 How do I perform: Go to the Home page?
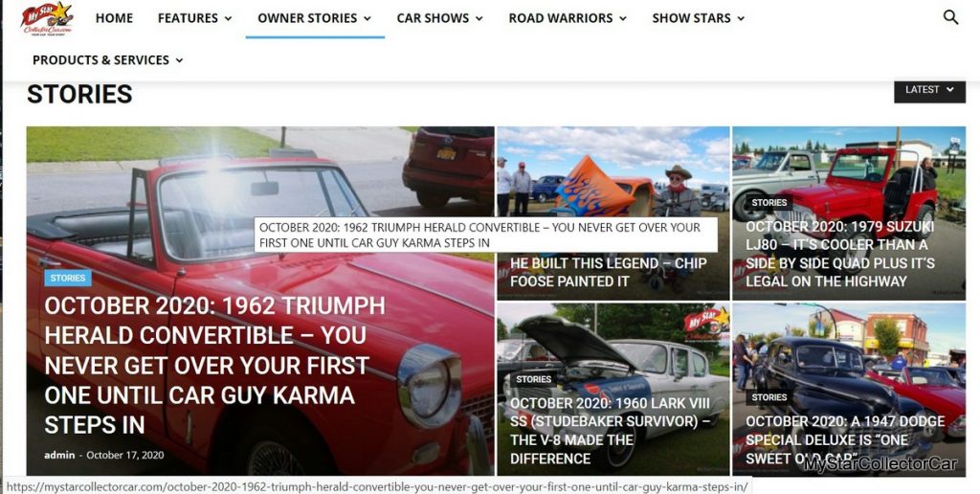tap(114, 18)
